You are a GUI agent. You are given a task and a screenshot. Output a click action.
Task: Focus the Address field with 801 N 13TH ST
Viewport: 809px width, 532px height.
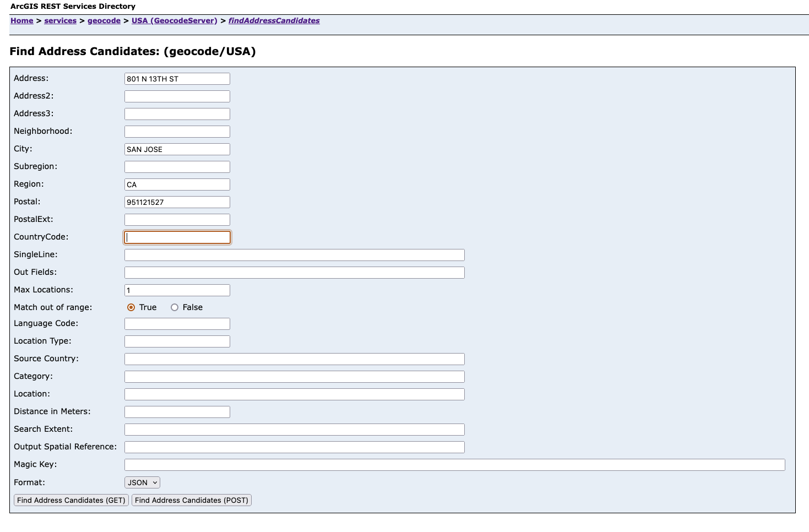[x=177, y=79]
